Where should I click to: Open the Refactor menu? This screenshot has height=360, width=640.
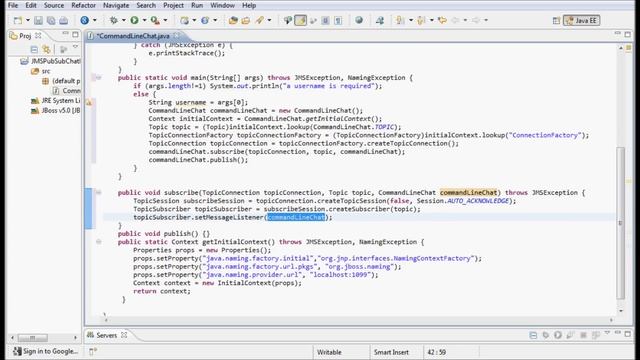83,5
